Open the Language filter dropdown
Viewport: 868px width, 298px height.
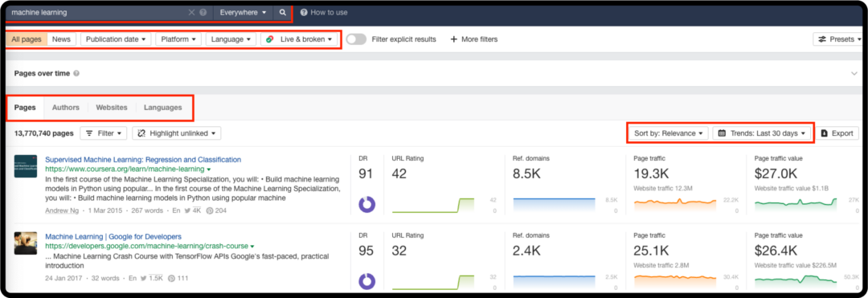tap(231, 39)
